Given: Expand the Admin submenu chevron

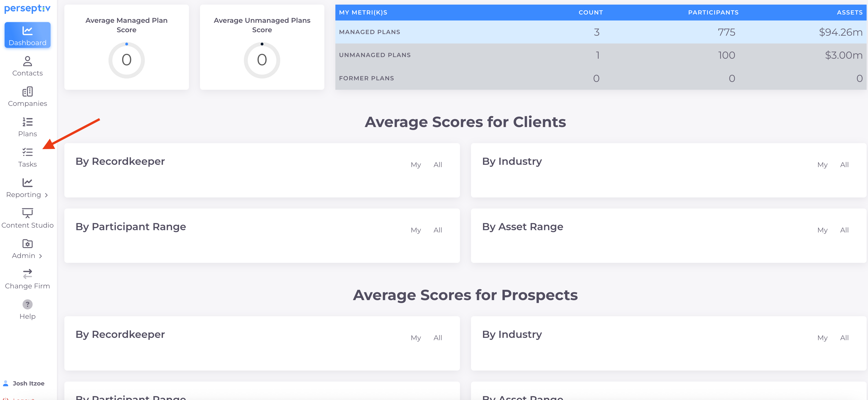Looking at the screenshot, I should click(x=40, y=256).
